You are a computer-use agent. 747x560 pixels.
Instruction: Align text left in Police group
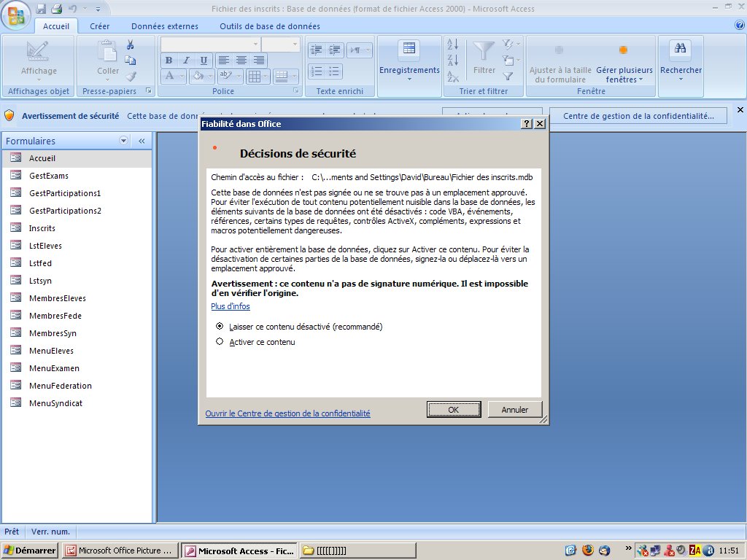(223, 60)
